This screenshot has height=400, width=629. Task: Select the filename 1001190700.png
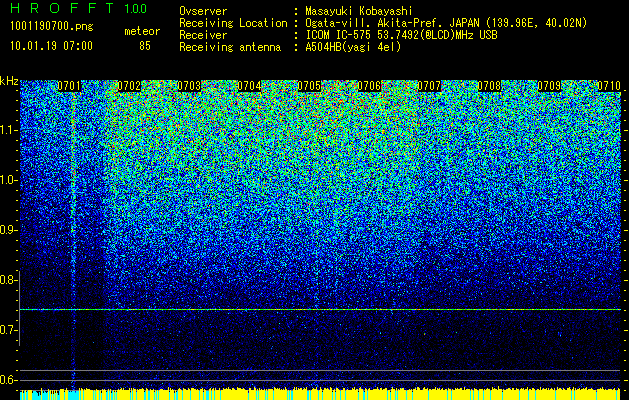click(x=51, y=27)
